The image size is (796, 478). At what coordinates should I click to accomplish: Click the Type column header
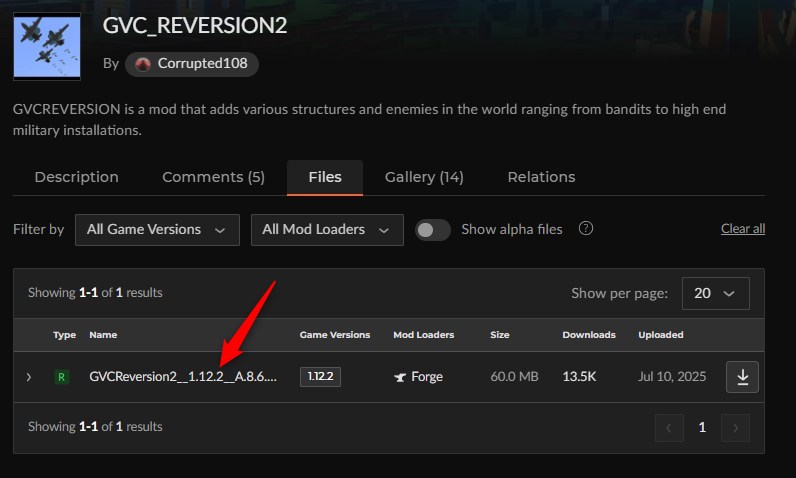(x=64, y=335)
